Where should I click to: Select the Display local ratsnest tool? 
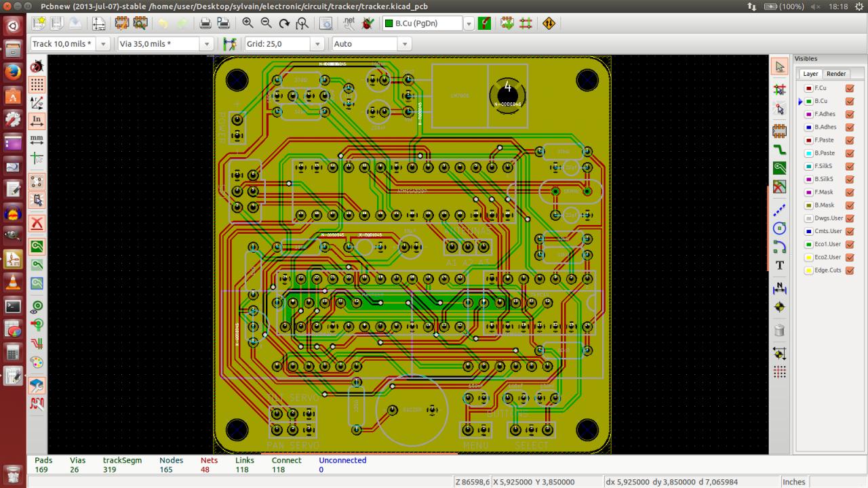(780, 108)
